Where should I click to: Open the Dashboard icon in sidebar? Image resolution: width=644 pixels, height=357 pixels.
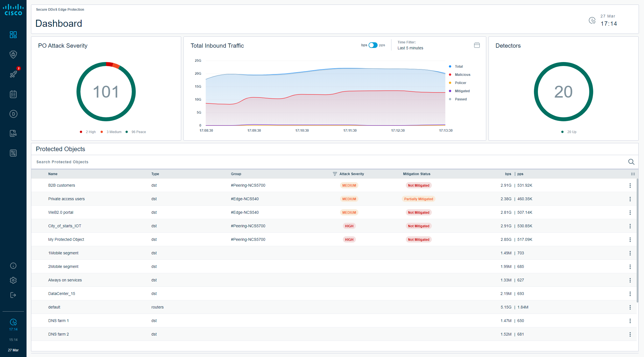[13, 35]
